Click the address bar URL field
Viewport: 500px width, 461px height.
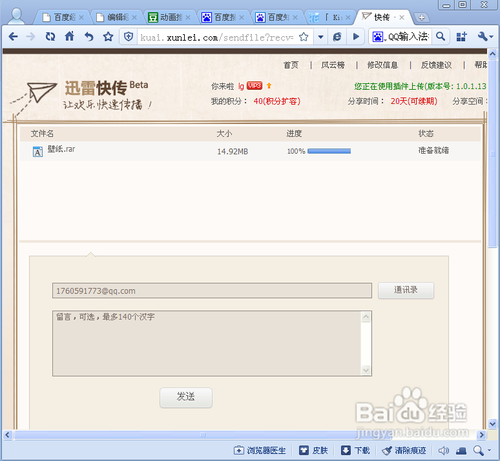(217, 37)
